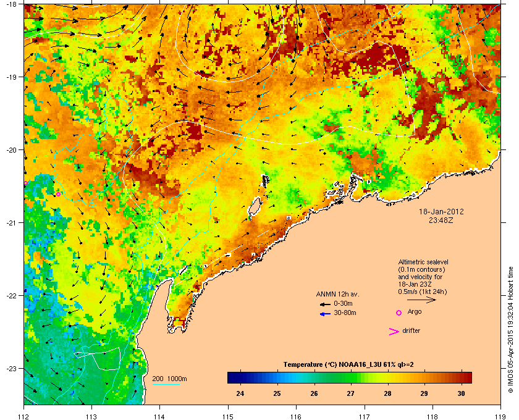Screen dimensions: 519x420
Task: Click the orange 29 degree section of the colorbar
Action: pos(424,377)
